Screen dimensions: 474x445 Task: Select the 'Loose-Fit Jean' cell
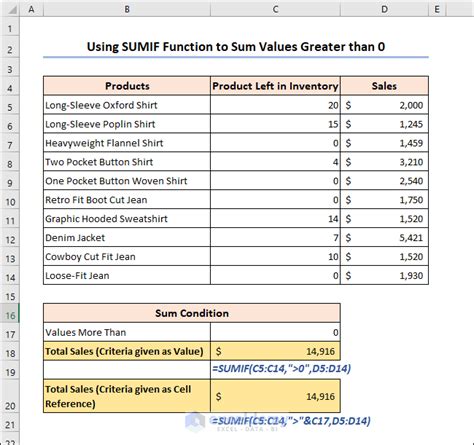pyautogui.click(x=127, y=276)
